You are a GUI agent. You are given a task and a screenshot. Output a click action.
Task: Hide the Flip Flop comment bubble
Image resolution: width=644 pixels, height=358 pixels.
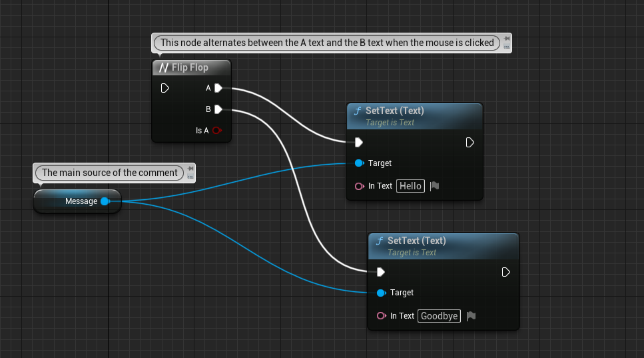pos(507,47)
